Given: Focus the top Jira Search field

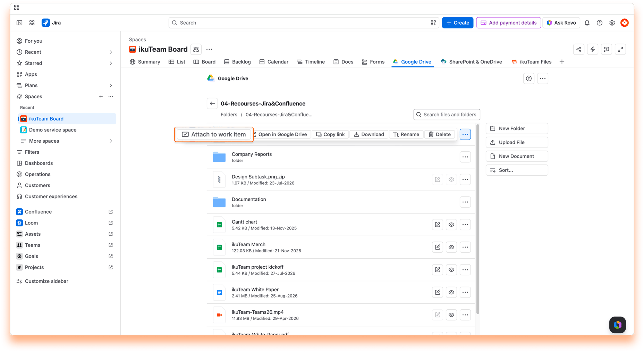Looking at the screenshot, I should point(304,23).
